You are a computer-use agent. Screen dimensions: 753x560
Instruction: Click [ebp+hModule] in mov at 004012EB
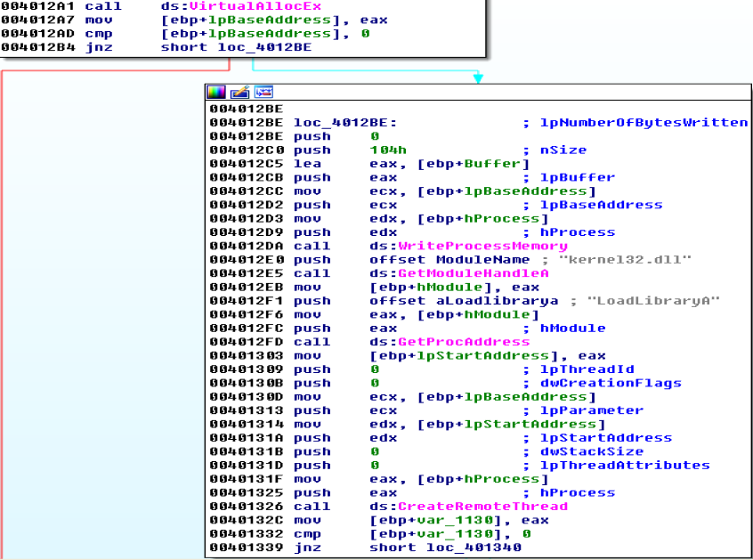tap(430, 288)
